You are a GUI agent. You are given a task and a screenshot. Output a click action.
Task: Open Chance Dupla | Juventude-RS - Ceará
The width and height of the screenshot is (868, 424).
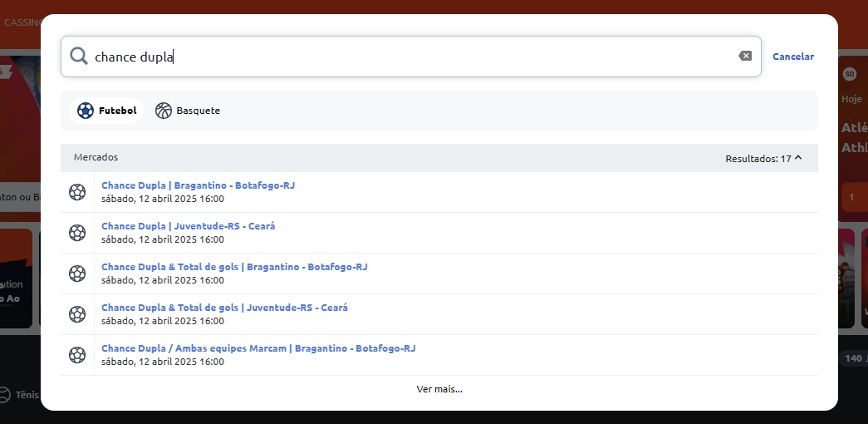pos(188,226)
